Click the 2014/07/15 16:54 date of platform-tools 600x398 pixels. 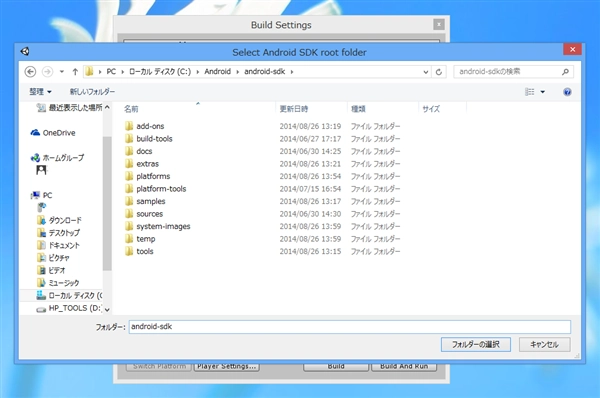[x=310, y=189]
